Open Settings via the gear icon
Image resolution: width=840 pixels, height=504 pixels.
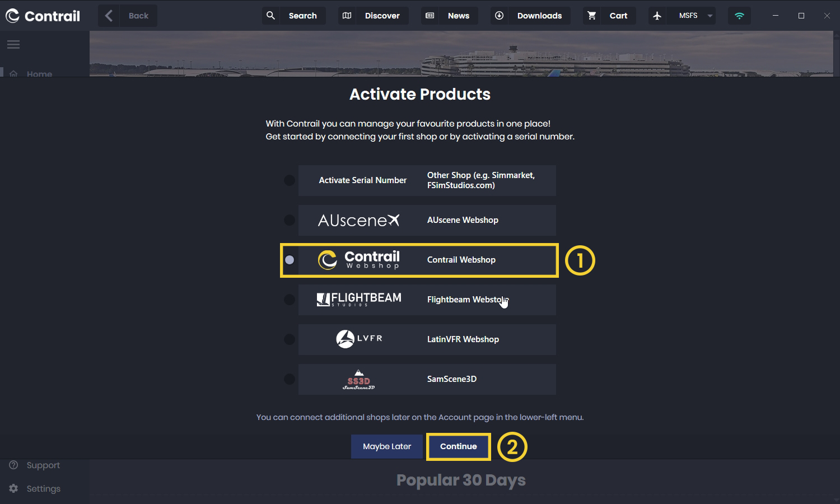tap(13, 488)
